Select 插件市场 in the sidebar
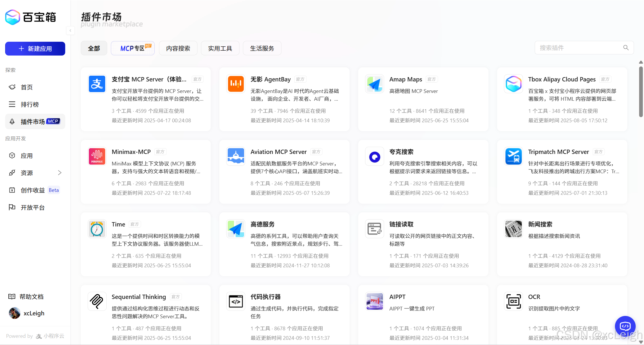This screenshot has width=644, height=345. (x=35, y=121)
